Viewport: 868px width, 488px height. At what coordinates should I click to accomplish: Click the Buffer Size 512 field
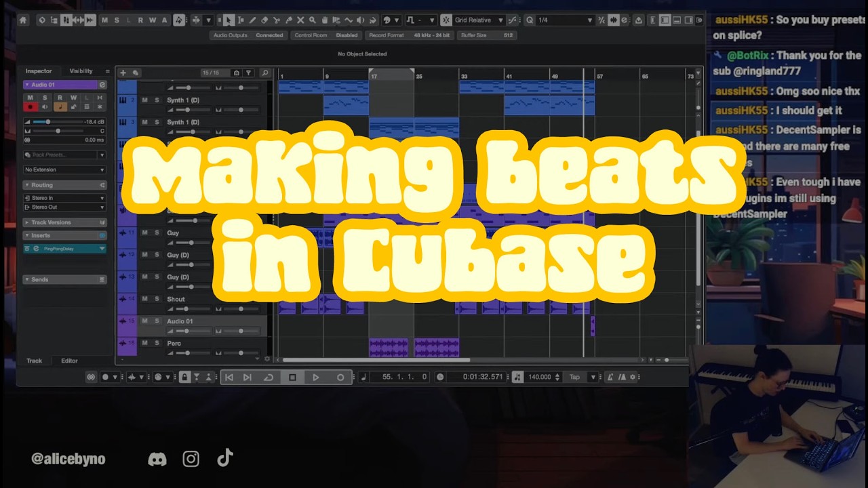(487, 35)
